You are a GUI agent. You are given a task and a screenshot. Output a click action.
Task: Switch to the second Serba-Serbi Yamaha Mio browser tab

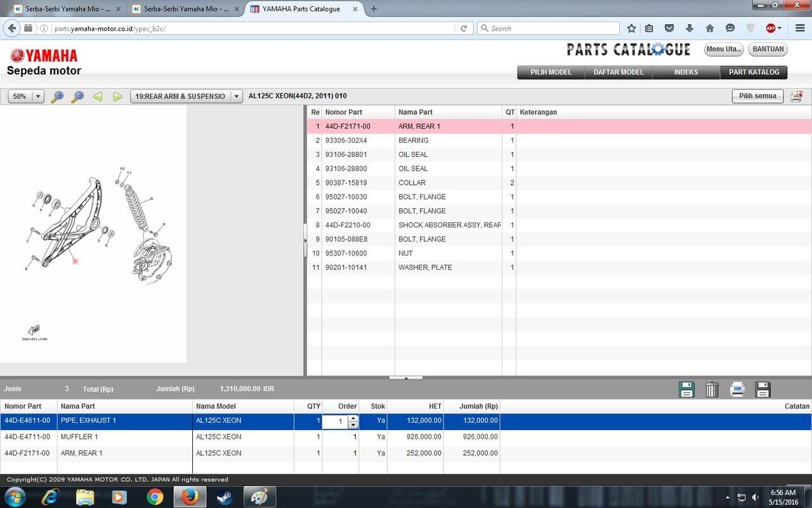click(x=186, y=9)
